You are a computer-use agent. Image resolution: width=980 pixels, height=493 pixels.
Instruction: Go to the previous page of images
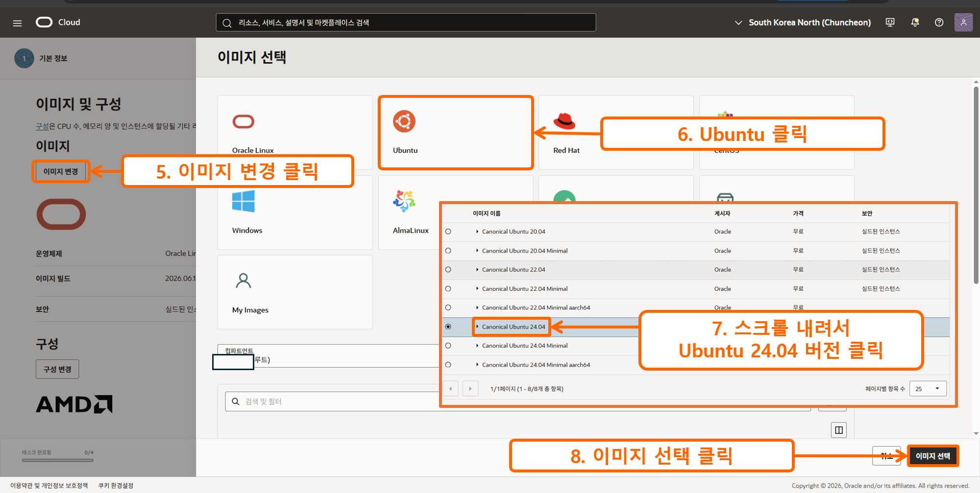[x=450, y=389]
